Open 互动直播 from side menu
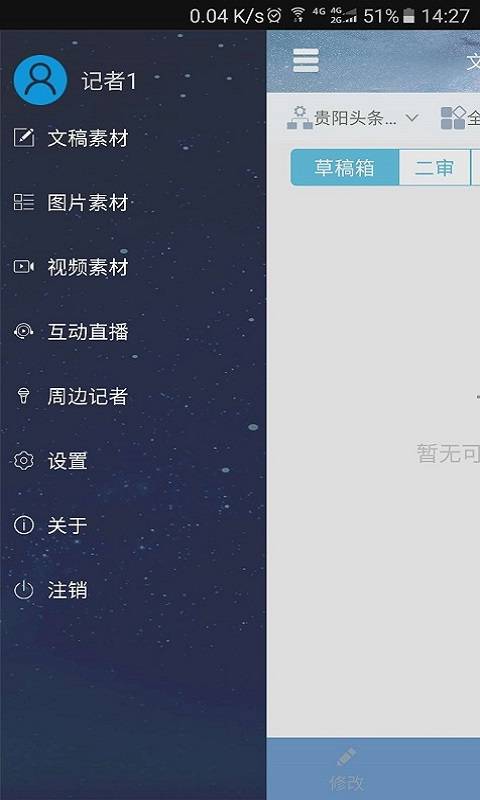The height and width of the screenshot is (800, 480). click(x=88, y=332)
